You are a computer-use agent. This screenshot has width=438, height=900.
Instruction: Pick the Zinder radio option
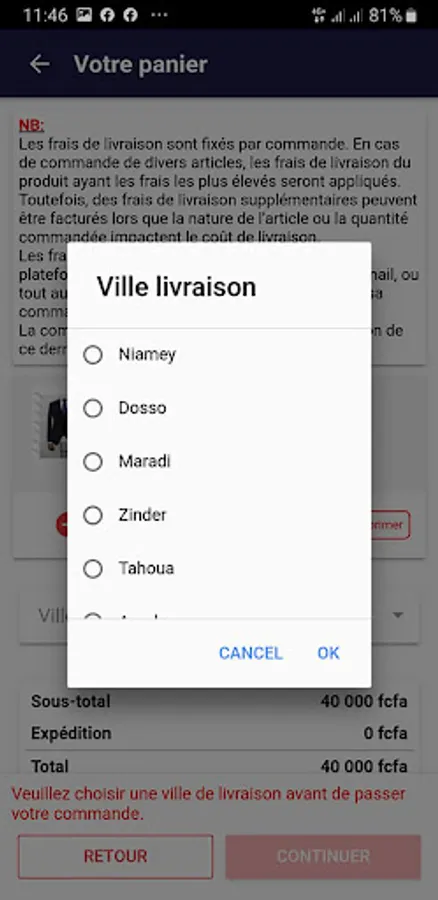coord(93,515)
